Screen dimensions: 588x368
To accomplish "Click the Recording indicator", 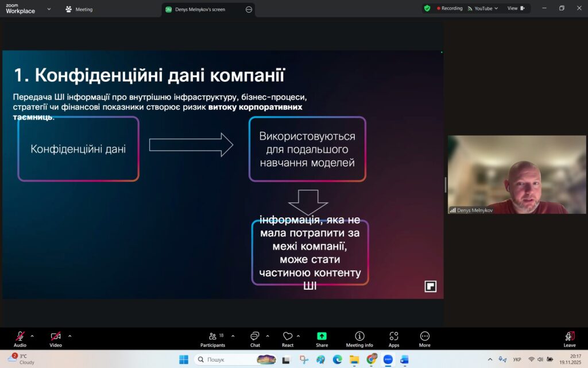I will (450, 9).
